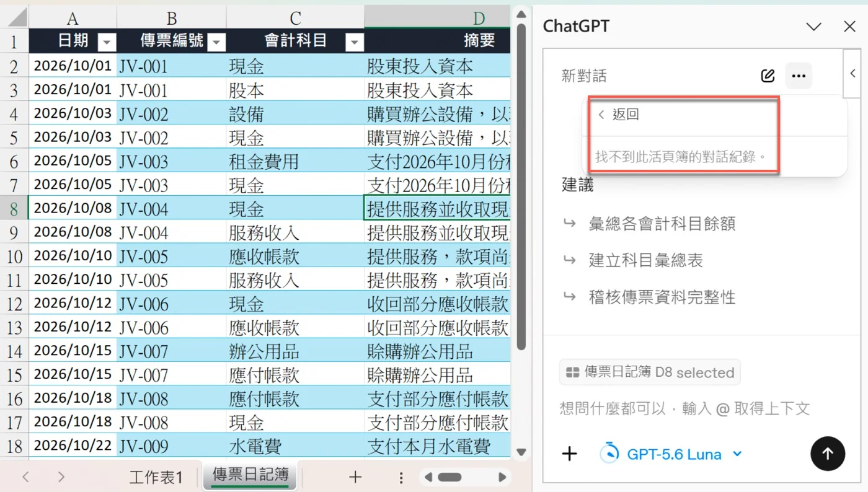Select column C header
The image size is (868, 492).
tap(295, 17)
